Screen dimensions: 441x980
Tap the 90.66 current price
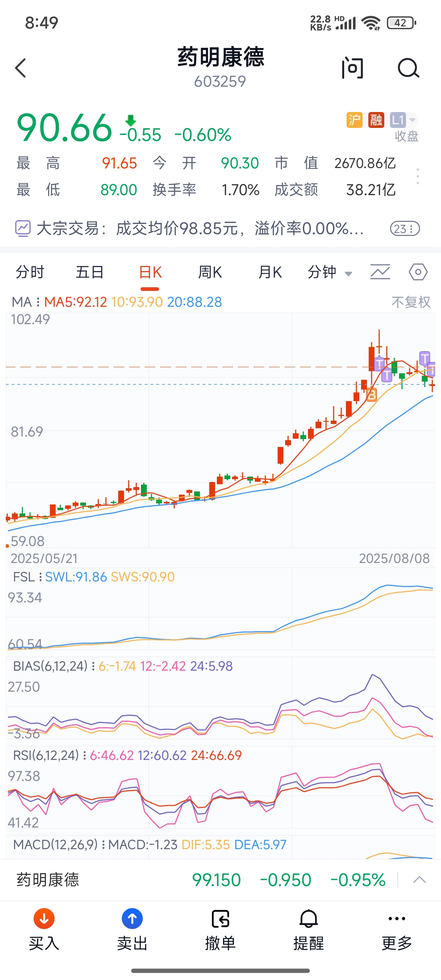click(x=64, y=128)
